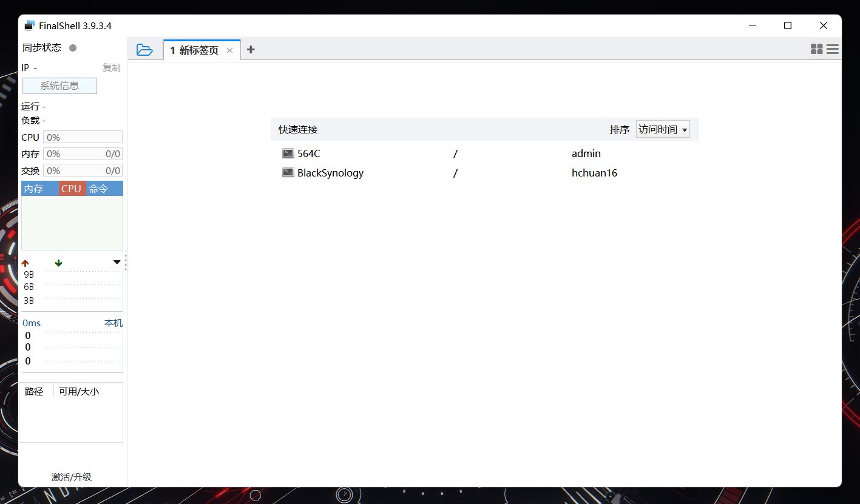This screenshot has width=860, height=504.
Task: Click the 内存 usage bar
Action: (83, 154)
